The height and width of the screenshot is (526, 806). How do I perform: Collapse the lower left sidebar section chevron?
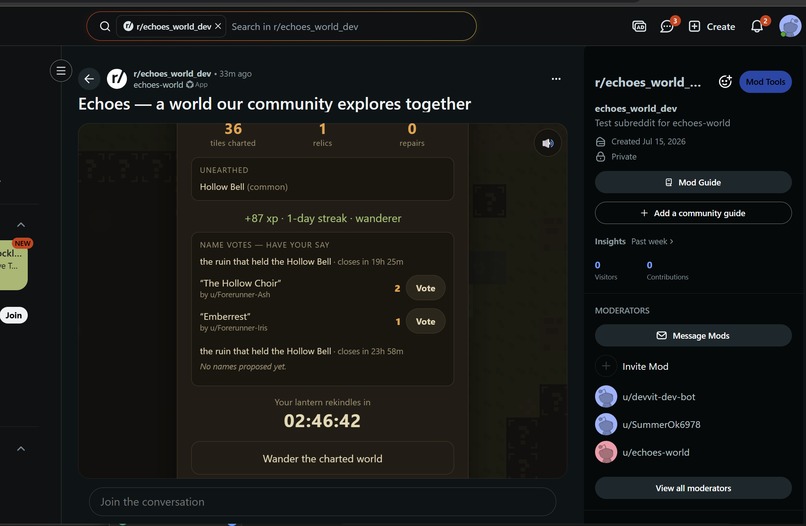[21, 449]
